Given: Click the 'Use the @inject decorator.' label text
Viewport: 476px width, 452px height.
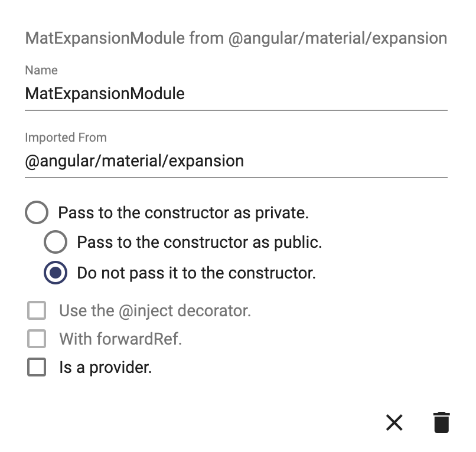Looking at the screenshot, I should [x=155, y=310].
